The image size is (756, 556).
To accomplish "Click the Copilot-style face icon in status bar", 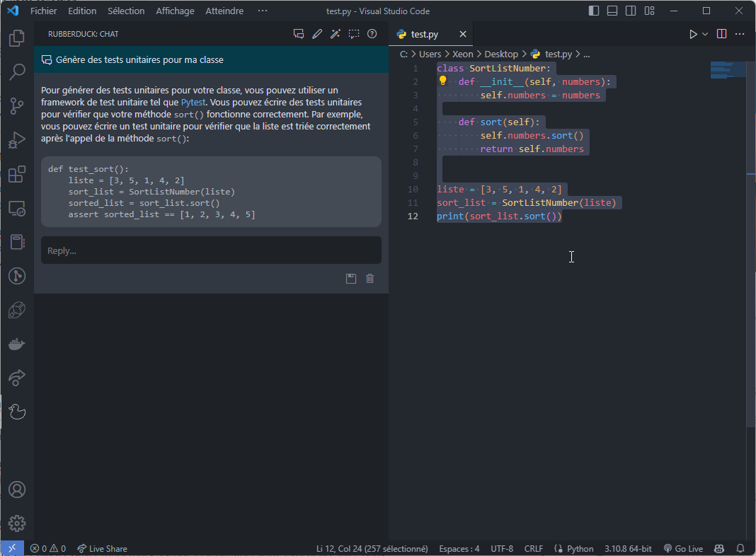I will (x=719, y=548).
